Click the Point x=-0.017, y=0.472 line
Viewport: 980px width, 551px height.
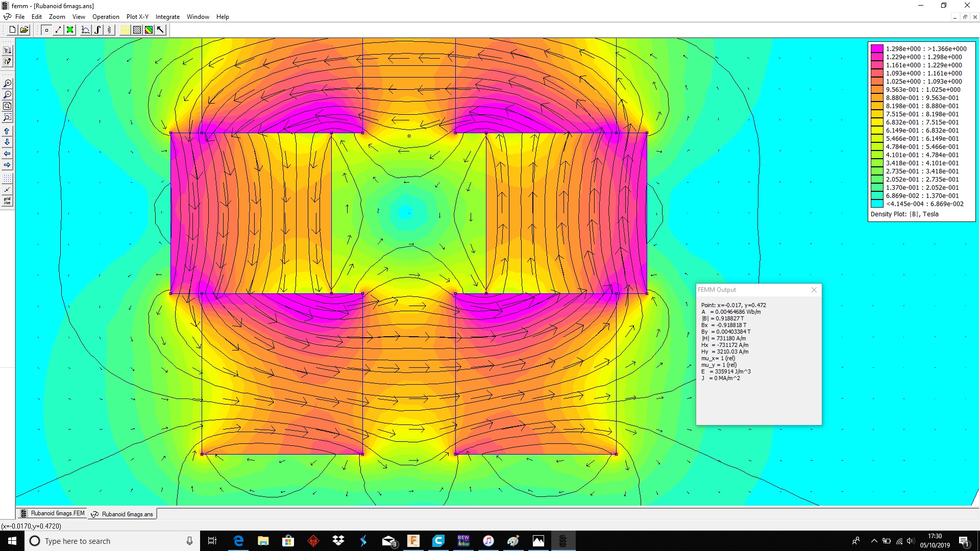[733, 305]
